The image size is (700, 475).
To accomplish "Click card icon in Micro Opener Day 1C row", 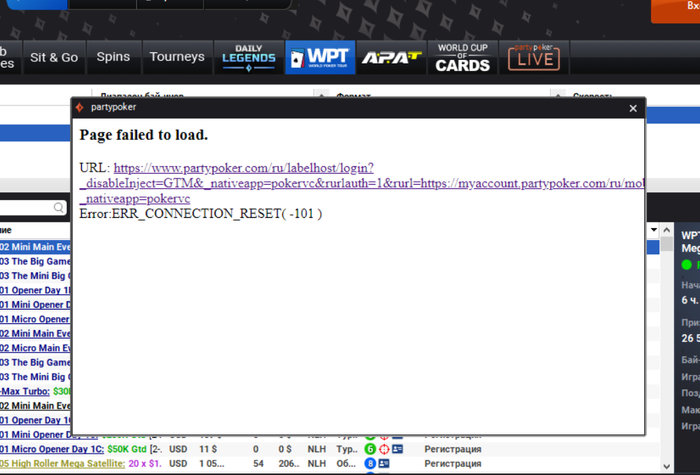I will click(397, 449).
